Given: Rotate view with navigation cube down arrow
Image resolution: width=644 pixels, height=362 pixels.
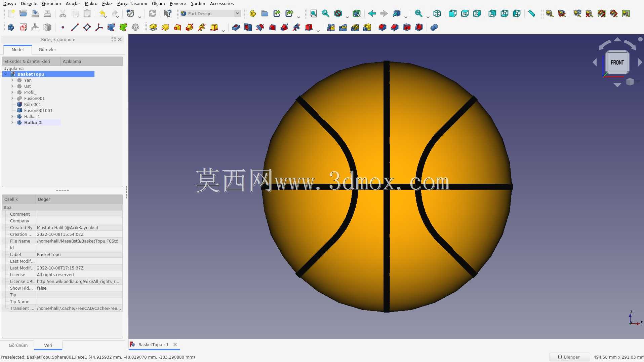Looking at the screenshot, I should pos(617,85).
